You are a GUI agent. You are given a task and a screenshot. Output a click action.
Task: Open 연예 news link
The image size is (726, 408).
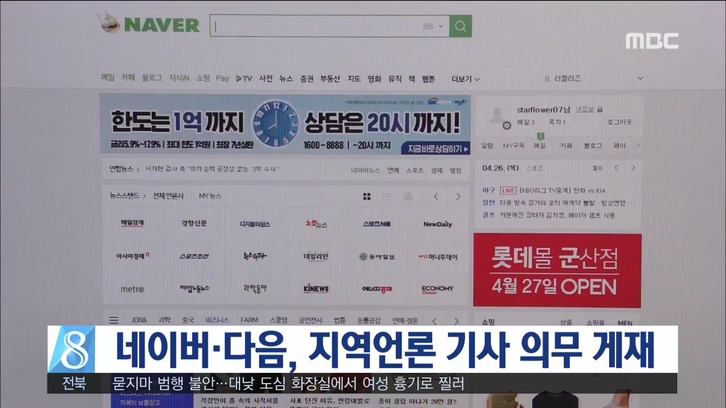[393, 170]
